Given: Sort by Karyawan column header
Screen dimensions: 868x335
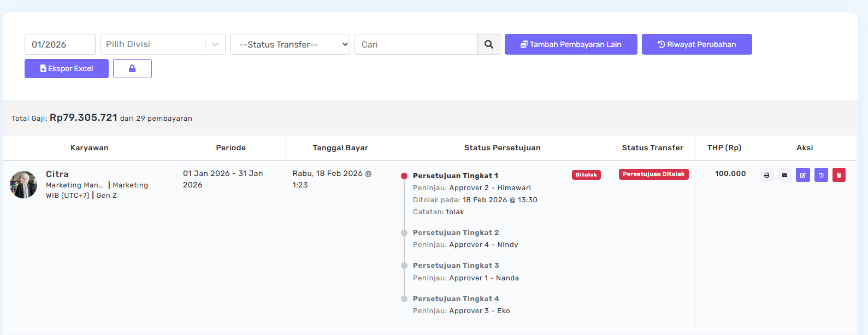Looking at the screenshot, I should click(90, 148).
